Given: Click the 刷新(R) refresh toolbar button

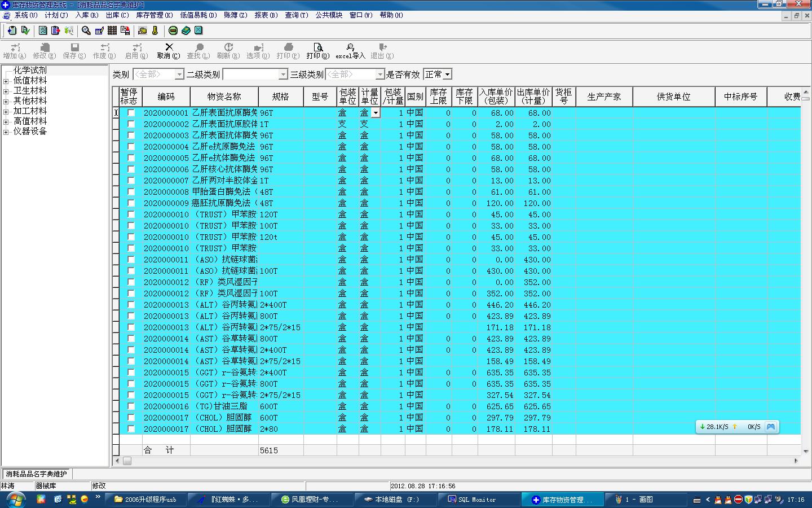Looking at the screenshot, I should click(228, 51).
